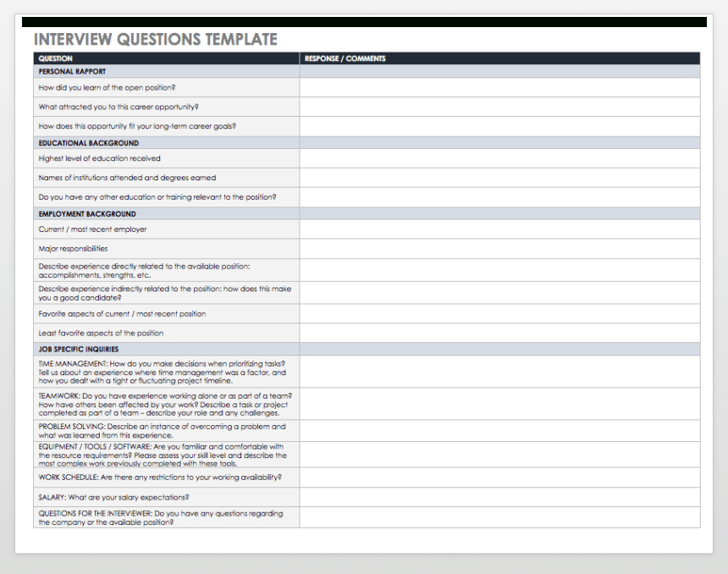This screenshot has height=574, width=728.
Task: Select 'Favorite aspects of current' question cell
Action: (166, 314)
